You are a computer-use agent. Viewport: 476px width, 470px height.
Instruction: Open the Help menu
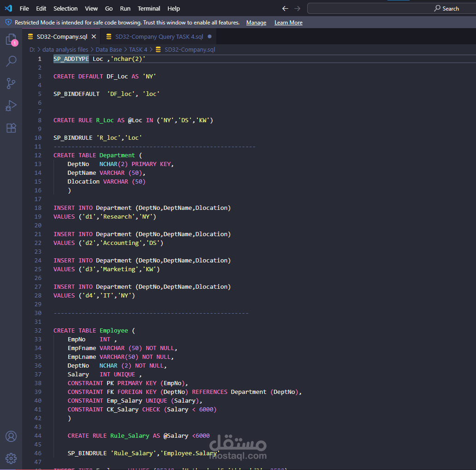173,8
